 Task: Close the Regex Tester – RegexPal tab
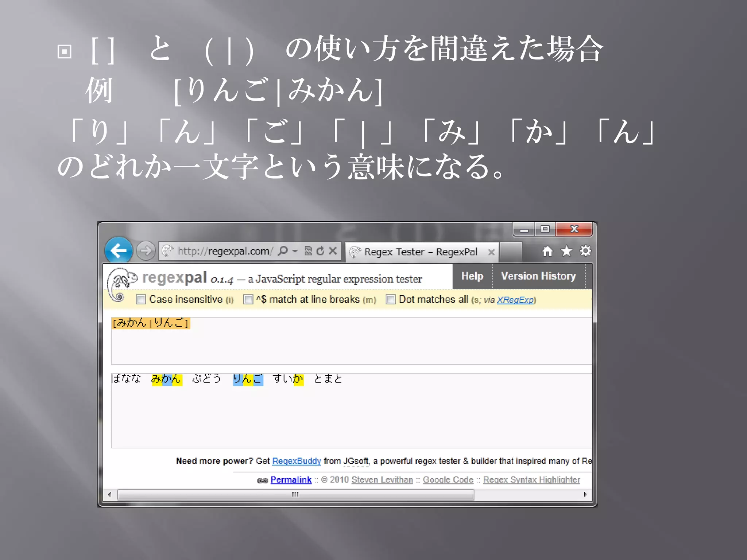[x=491, y=252]
